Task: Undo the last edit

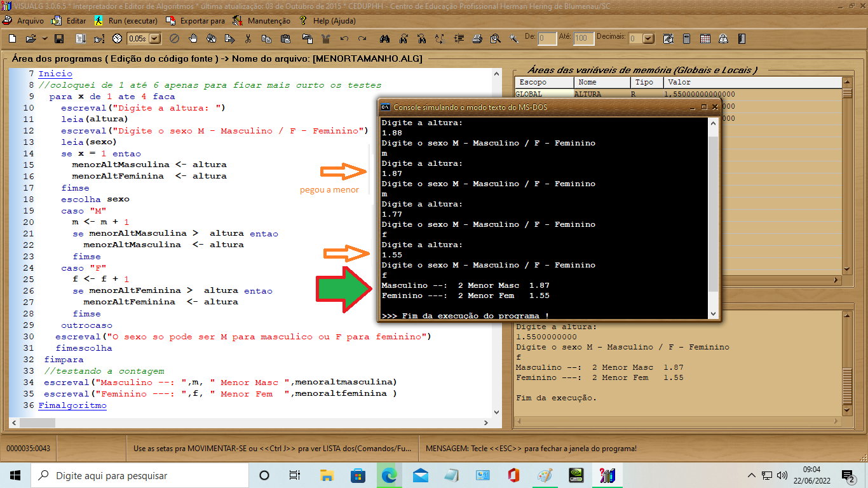Action: tap(344, 39)
